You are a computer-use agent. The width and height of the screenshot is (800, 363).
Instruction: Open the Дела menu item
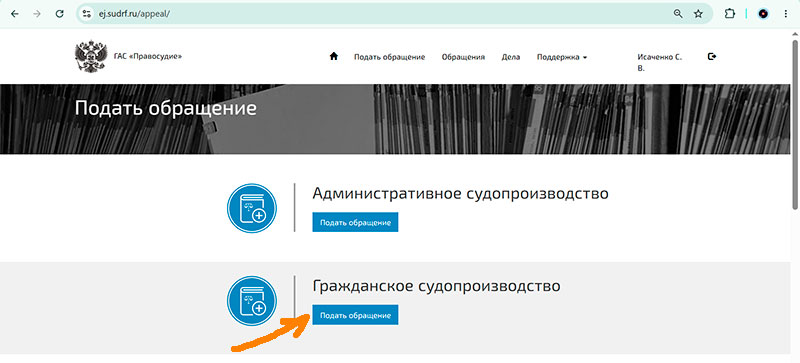coord(511,57)
